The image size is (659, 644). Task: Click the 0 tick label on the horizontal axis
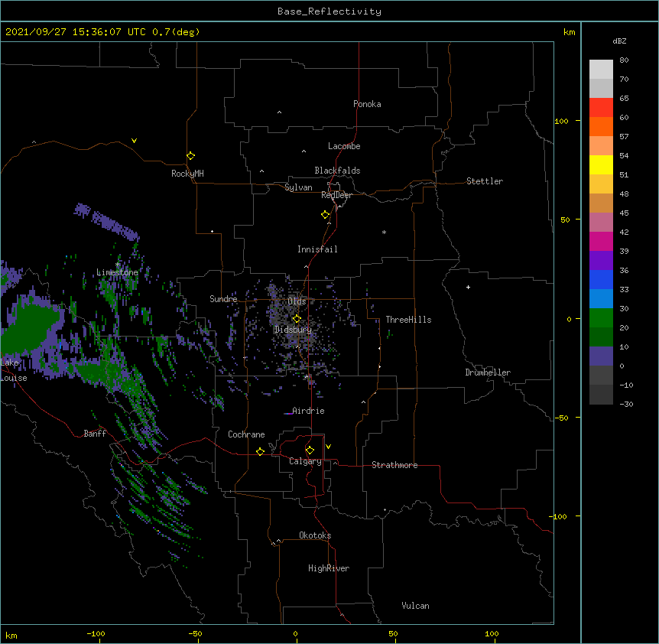(x=295, y=633)
